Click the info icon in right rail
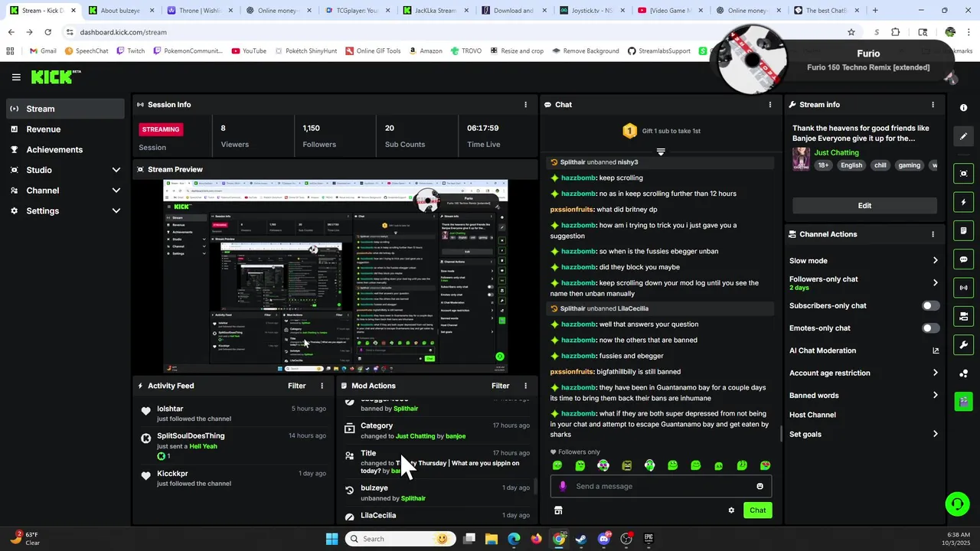 click(963, 108)
